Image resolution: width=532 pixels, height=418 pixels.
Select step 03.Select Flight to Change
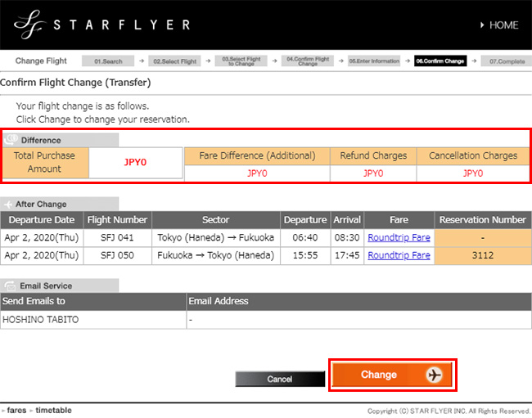click(243, 61)
